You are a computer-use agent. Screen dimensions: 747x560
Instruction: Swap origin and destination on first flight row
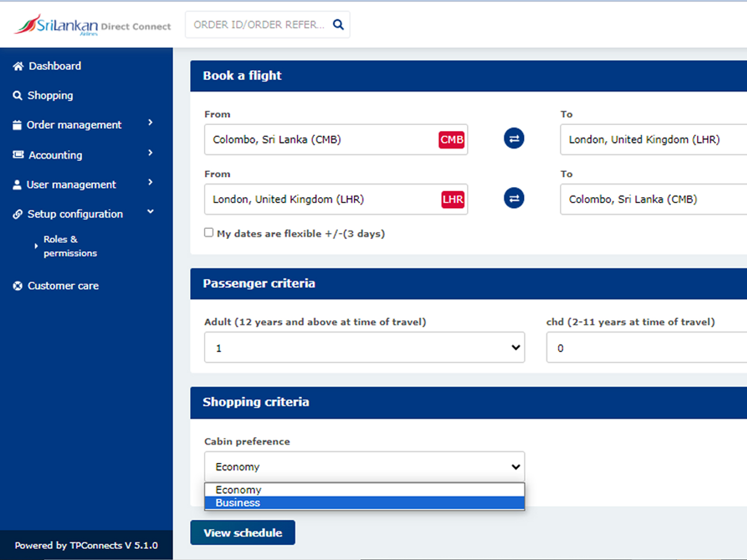click(x=514, y=139)
